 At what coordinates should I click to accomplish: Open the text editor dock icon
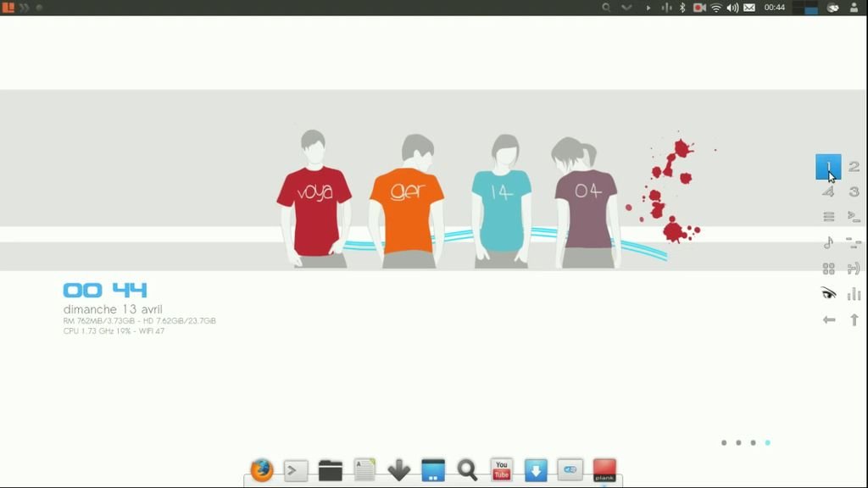coord(364,470)
